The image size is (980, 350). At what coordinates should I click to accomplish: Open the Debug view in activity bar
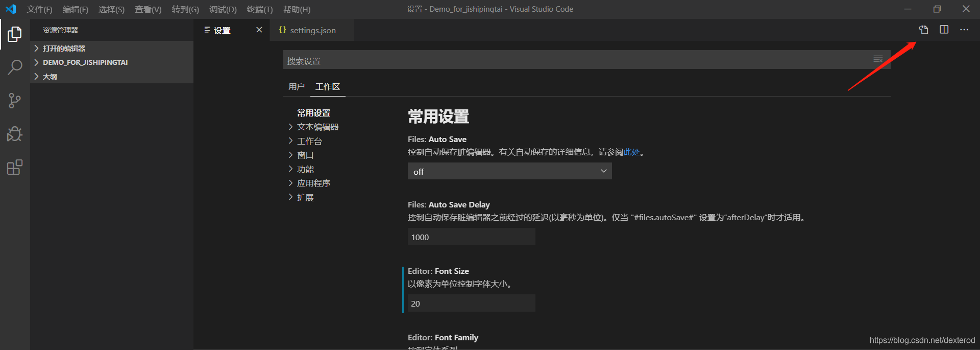[15, 134]
